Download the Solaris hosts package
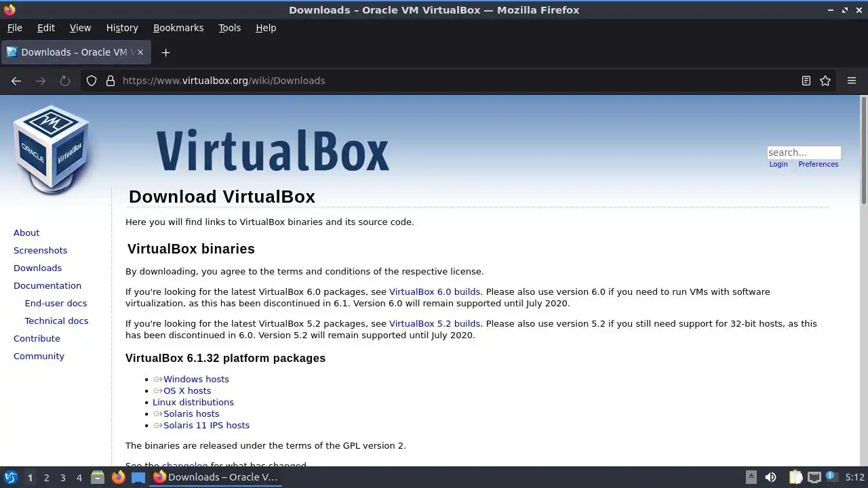The width and height of the screenshot is (868, 488). [x=191, y=413]
